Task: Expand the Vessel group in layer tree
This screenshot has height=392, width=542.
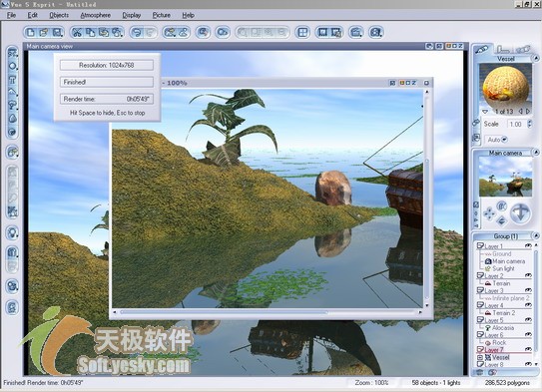Action: point(480,357)
